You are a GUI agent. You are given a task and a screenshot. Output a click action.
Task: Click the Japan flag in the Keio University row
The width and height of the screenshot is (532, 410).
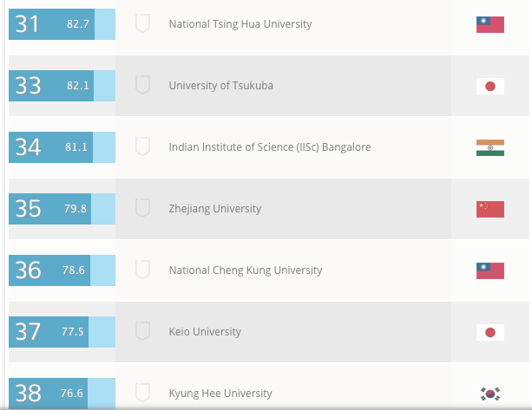coord(490,332)
